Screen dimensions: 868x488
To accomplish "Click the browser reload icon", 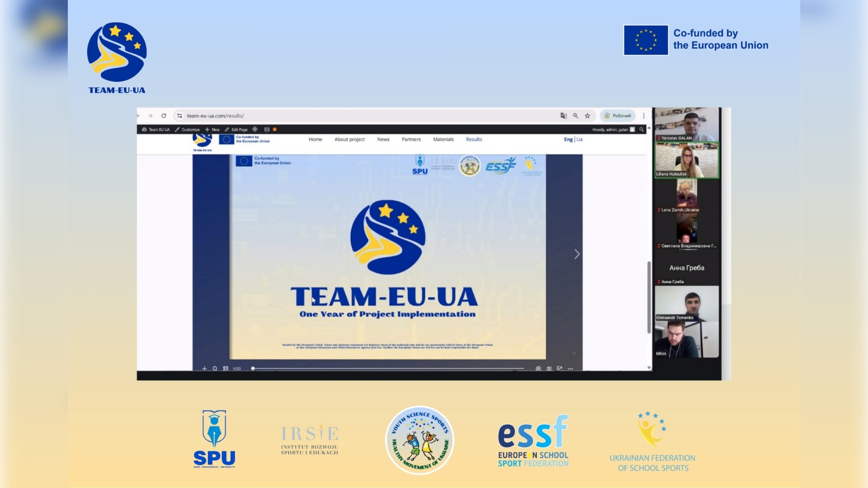I will point(164,116).
